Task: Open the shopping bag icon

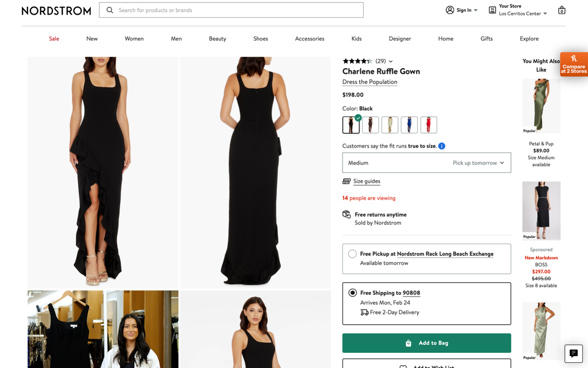Action: pyautogui.click(x=562, y=10)
